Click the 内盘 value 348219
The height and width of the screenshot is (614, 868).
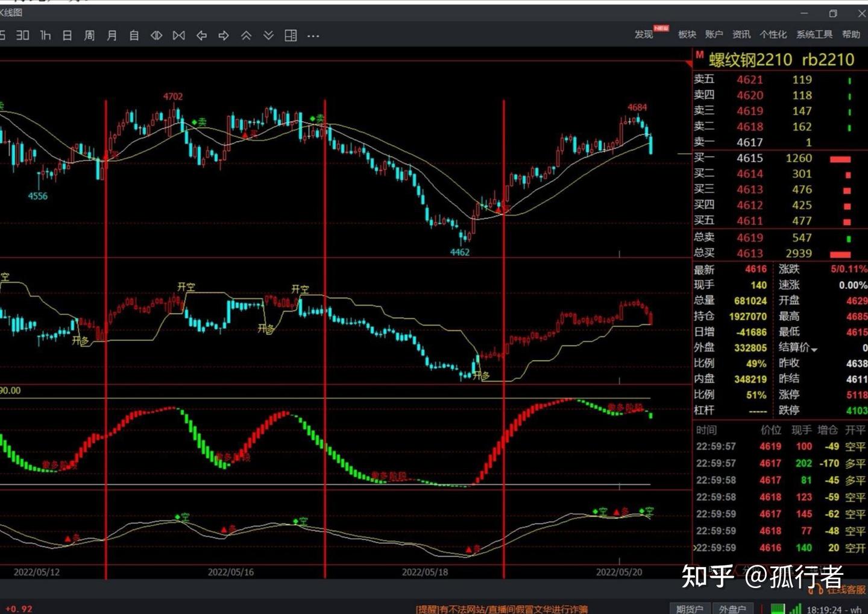pyautogui.click(x=750, y=379)
